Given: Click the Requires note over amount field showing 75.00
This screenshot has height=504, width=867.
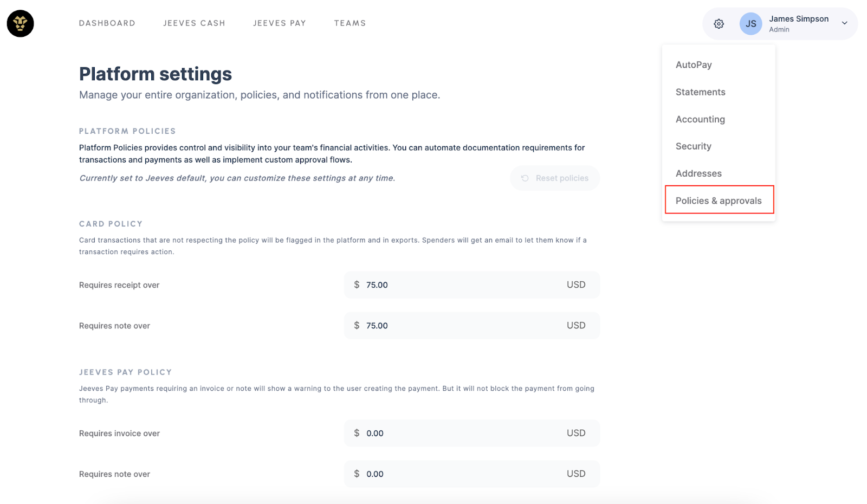Looking at the screenshot, I should tap(471, 325).
